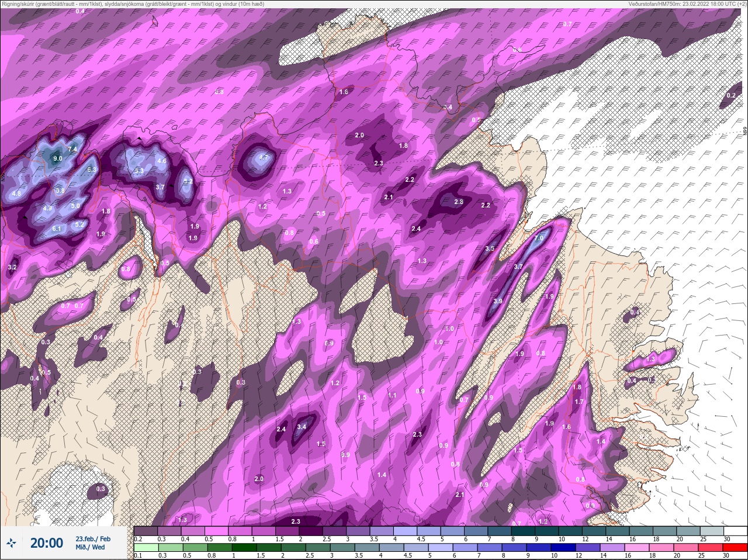Click the 7.0 precipitation value on map
The height and width of the screenshot is (560, 748).
(539, 238)
